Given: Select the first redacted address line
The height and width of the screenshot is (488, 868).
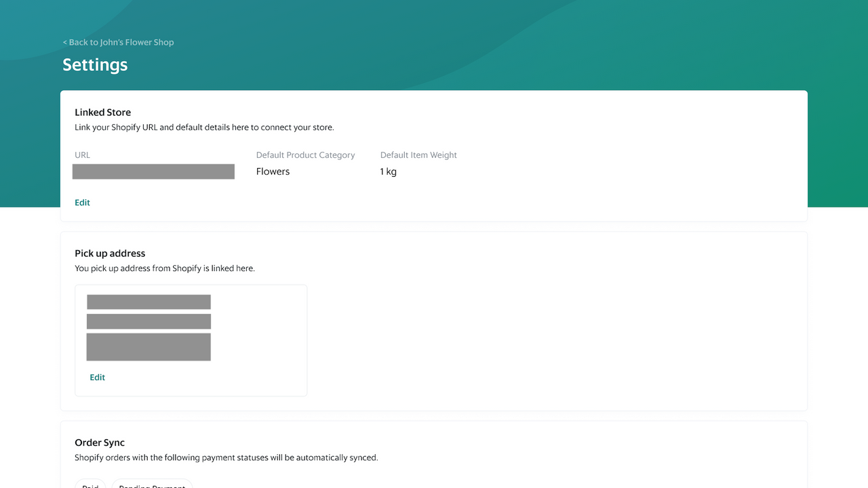Looking at the screenshot, I should (x=149, y=301).
